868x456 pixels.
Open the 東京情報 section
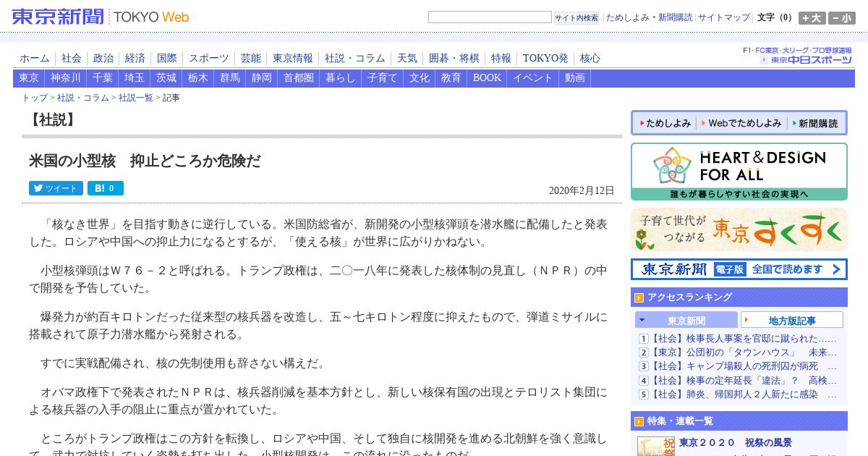coord(293,59)
